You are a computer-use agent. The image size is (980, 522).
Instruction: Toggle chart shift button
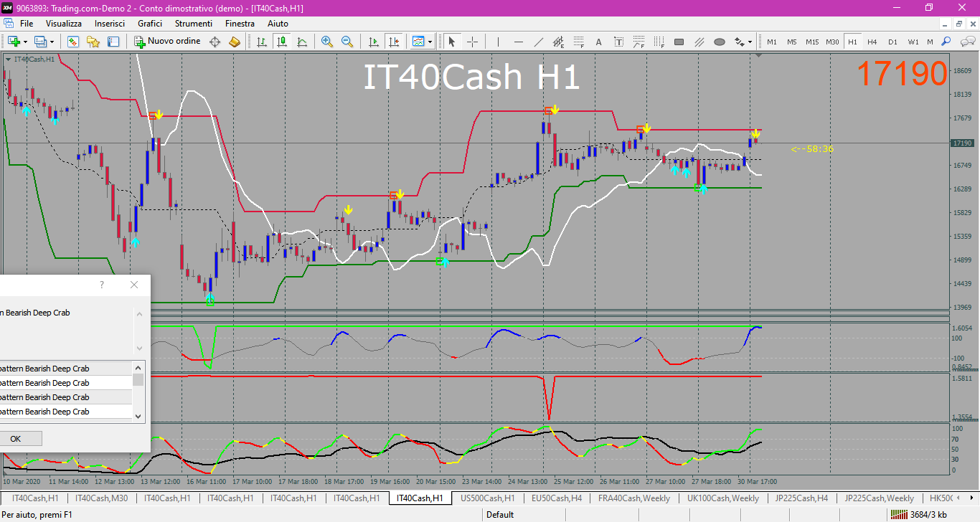(393, 42)
